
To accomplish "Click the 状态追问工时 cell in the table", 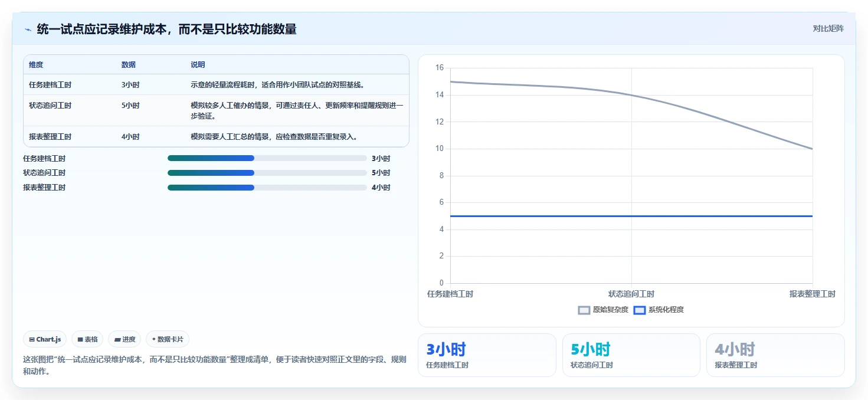I will click(x=50, y=106).
